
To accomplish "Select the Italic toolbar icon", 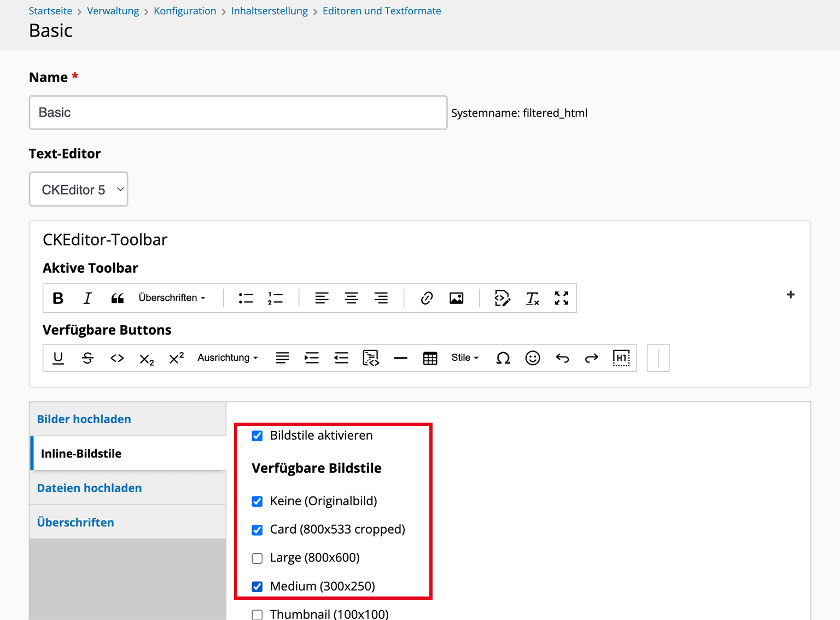I will pos(87,298).
